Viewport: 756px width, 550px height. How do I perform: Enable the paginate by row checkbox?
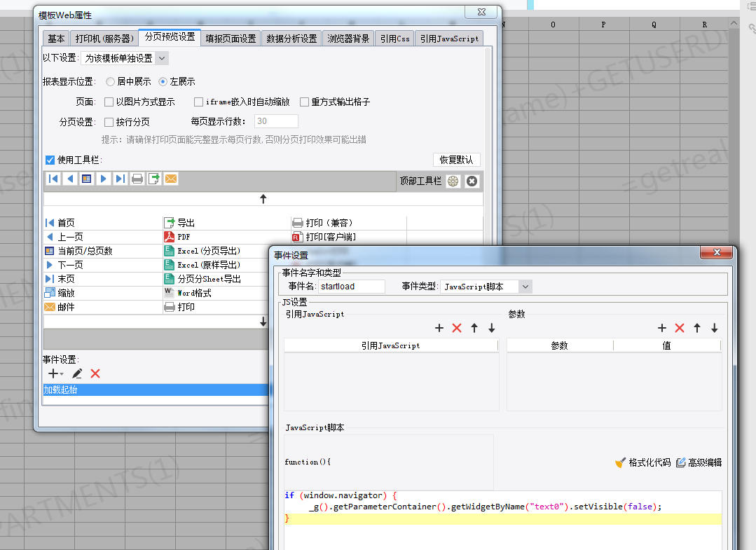[109, 122]
